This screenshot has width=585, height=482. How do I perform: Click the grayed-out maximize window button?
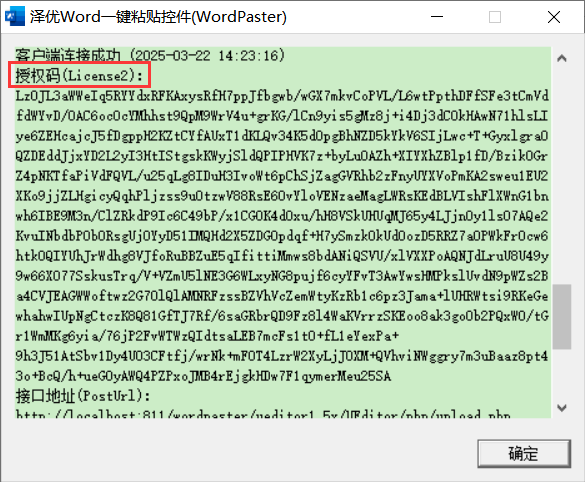(x=495, y=17)
